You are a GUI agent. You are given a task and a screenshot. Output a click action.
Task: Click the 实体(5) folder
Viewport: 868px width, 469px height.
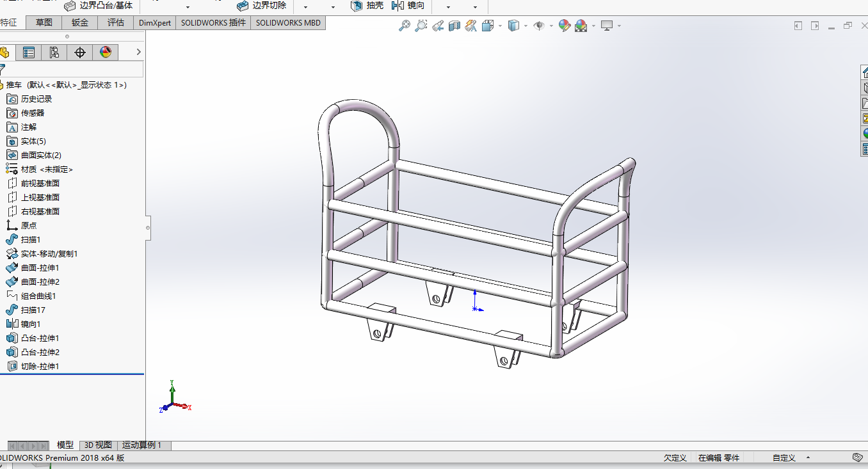point(26,141)
